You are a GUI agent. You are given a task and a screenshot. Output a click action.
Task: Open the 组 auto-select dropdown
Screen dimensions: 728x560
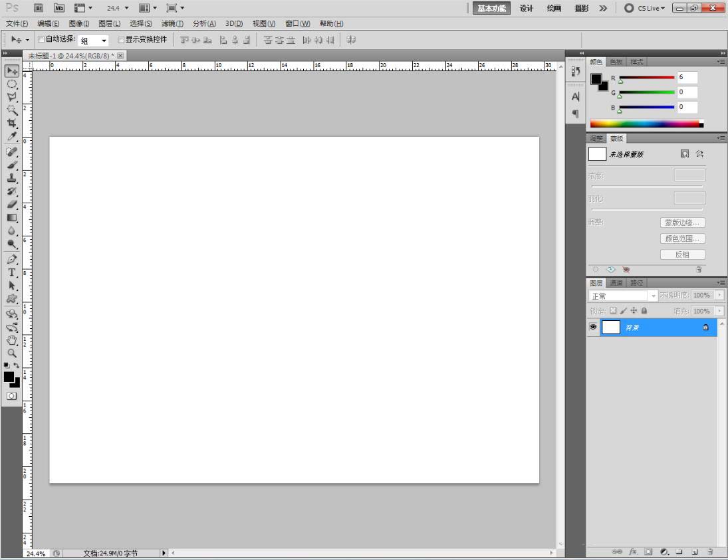pyautogui.click(x=93, y=41)
